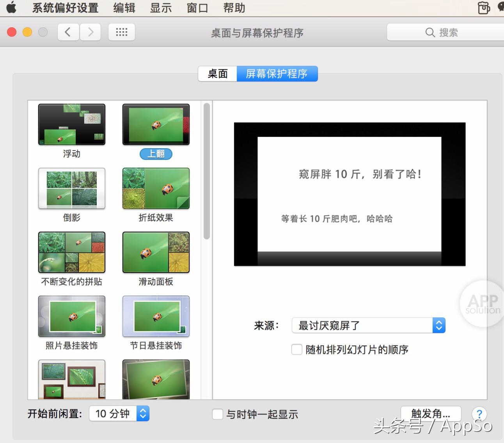The width and height of the screenshot is (504, 443).
Task: Open the help question mark button
Action: [x=479, y=414]
